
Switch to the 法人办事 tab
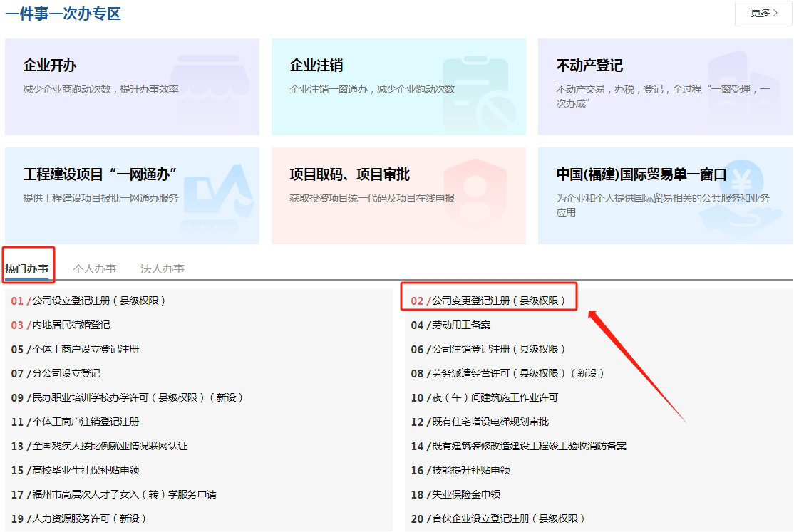pyautogui.click(x=163, y=268)
